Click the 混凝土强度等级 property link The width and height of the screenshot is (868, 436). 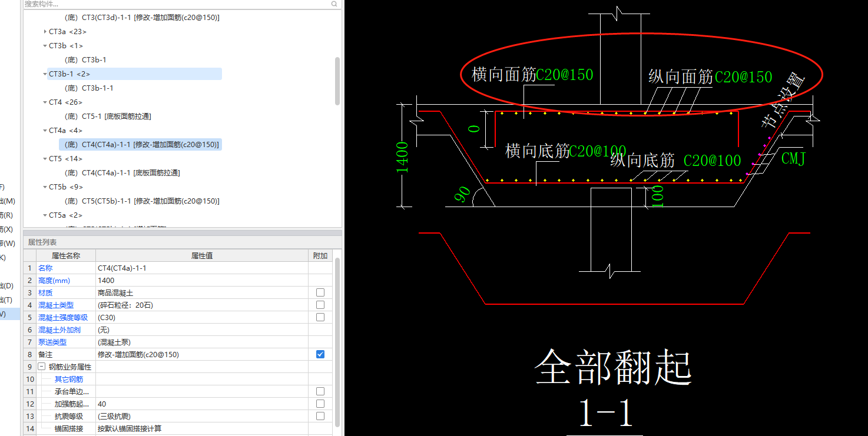click(x=63, y=318)
